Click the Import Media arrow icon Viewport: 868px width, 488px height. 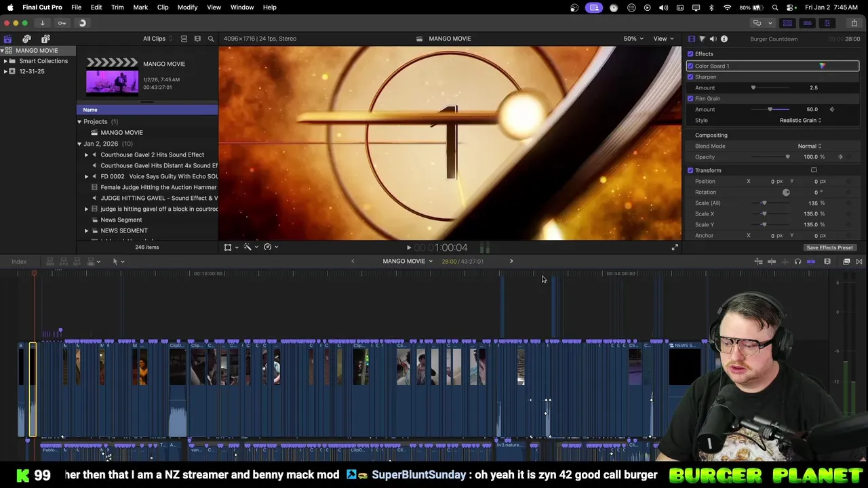[42, 23]
